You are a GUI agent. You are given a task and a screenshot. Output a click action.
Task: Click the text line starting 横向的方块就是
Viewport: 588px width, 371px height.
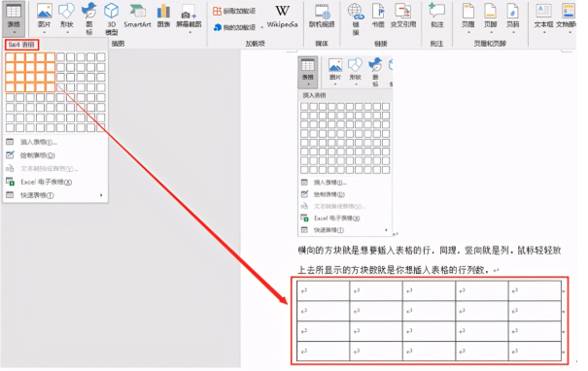[x=430, y=251]
